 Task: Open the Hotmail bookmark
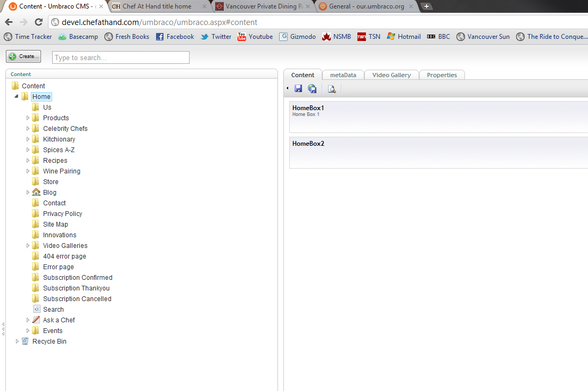[404, 37]
